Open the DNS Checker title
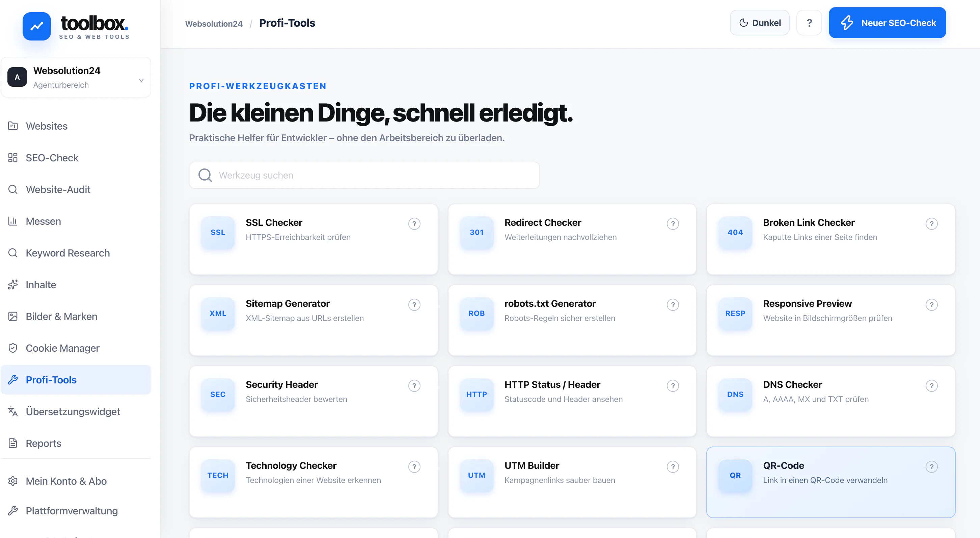Viewport: 980px width, 538px height. [792, 385]
